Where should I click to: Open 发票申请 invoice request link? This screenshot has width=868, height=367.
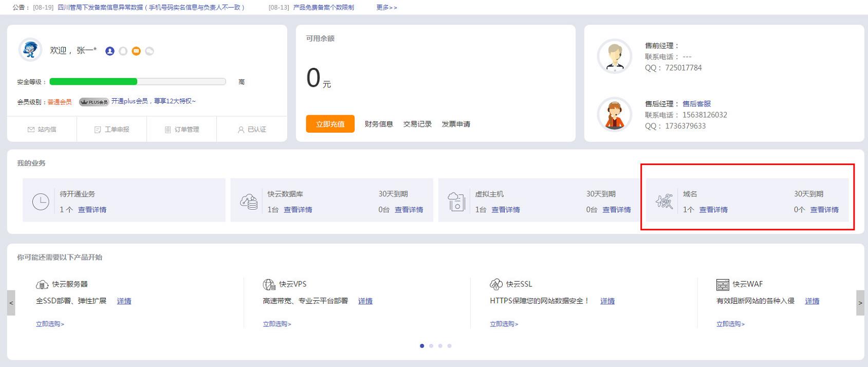[x=456, y=124]
